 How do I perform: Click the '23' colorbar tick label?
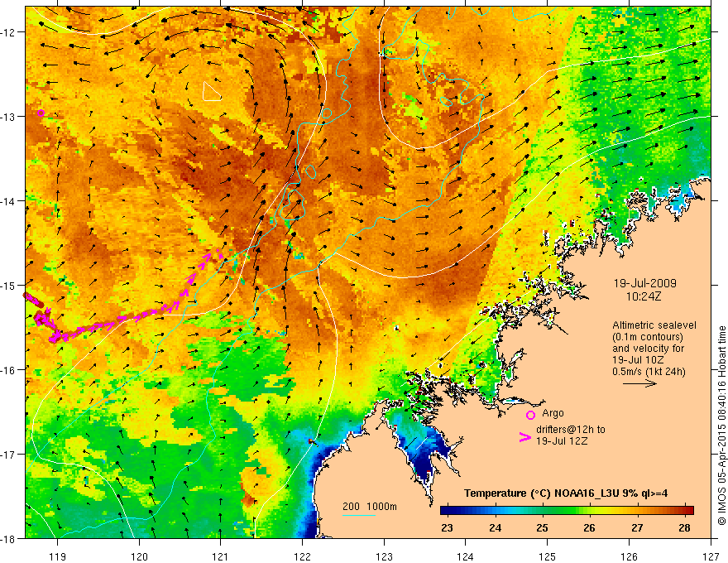[x=447, y=527]
